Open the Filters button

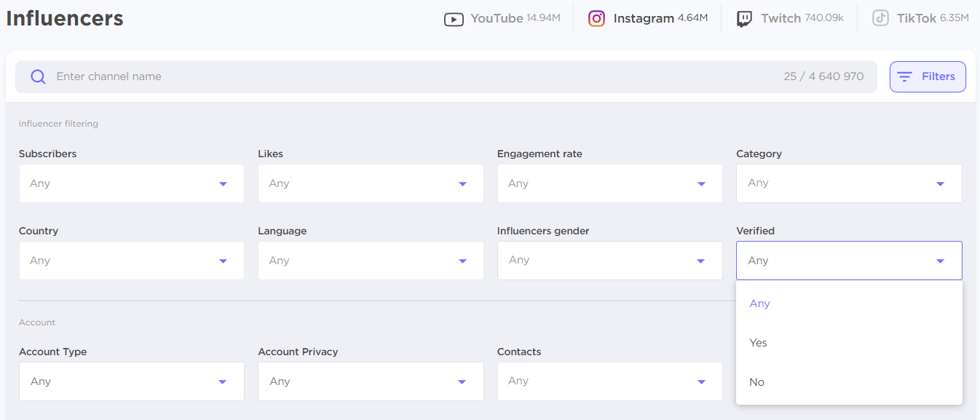click(928, 76)
